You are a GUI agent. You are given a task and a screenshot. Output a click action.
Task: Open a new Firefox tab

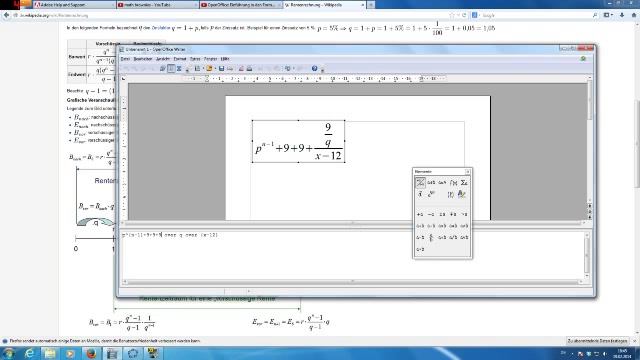click(x=371, y=5)
